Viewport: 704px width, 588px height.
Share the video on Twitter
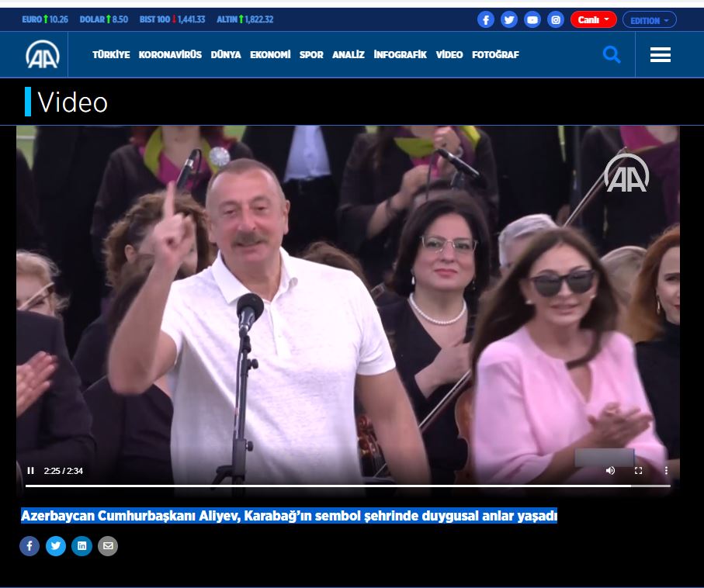tap(56, 546)
